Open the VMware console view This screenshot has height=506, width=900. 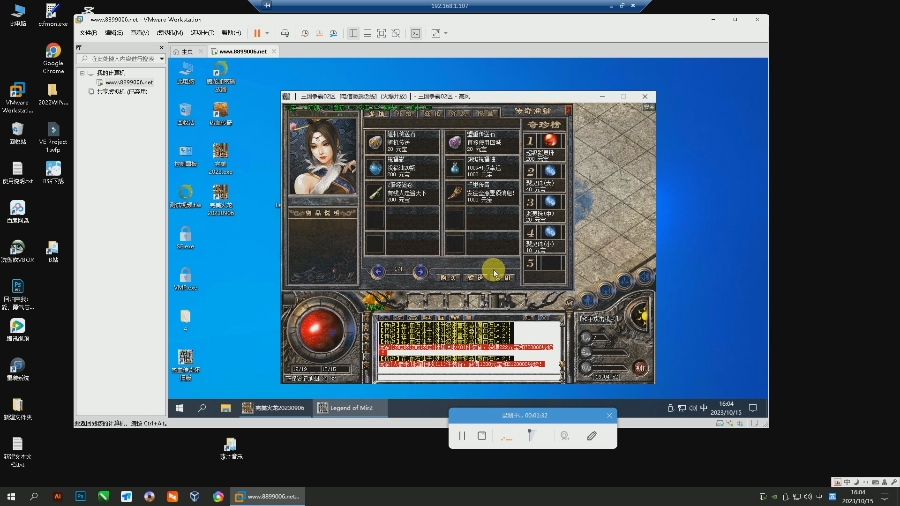tap(416, 33)
